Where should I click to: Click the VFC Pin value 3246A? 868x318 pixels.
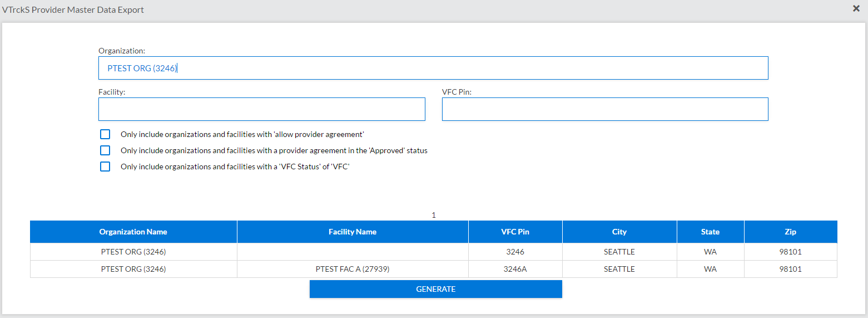(x=515, y=269)
